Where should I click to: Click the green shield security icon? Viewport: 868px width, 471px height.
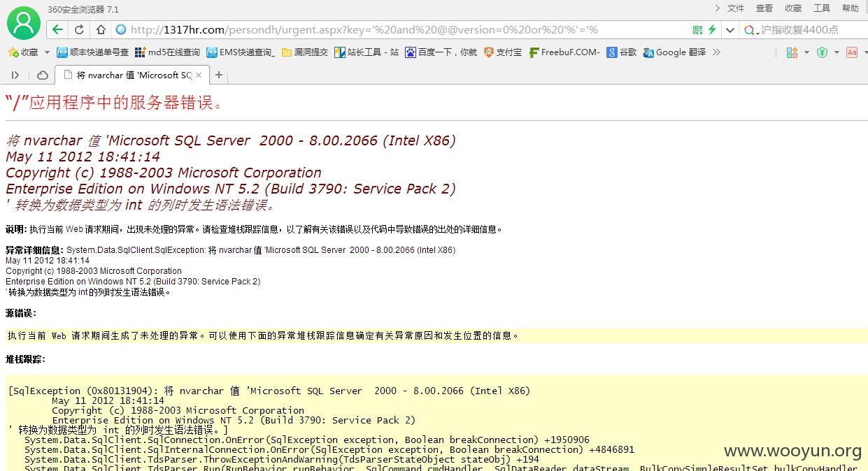(x=823, y=52)
